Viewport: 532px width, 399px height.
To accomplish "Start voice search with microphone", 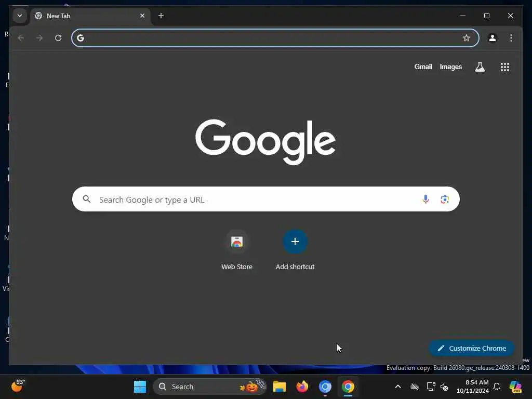I will (425, 199).
